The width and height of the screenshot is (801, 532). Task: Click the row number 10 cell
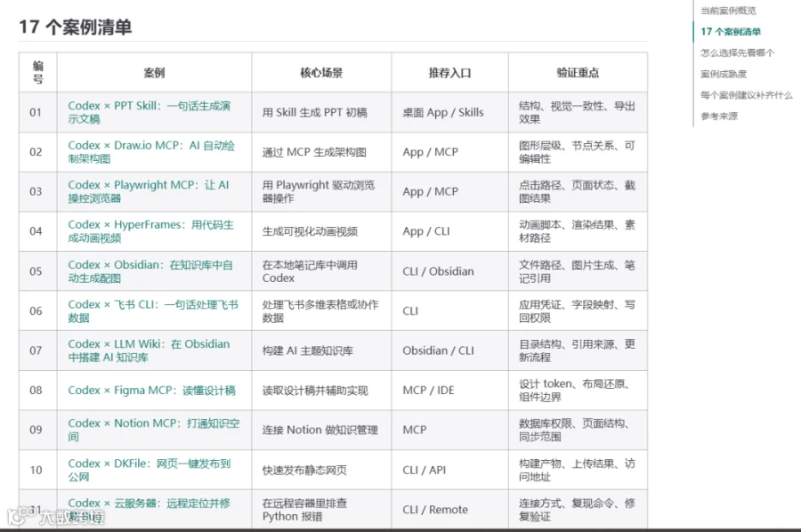37,470
